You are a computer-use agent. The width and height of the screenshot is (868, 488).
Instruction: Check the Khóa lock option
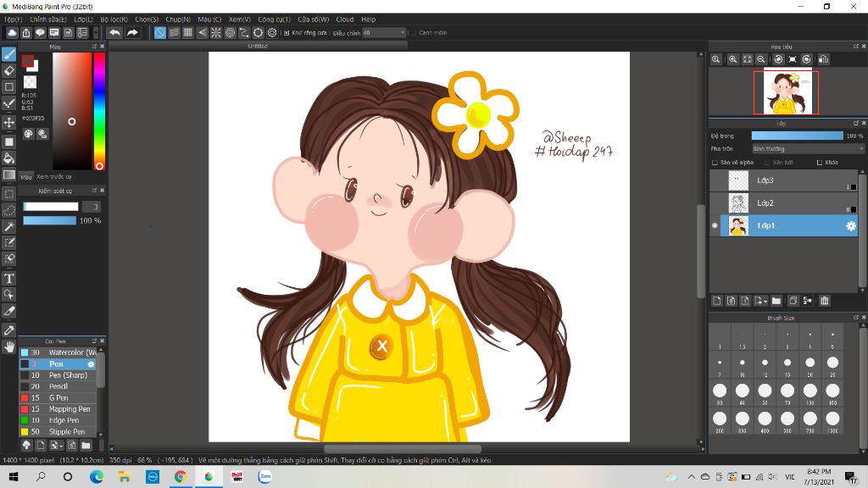coord(820,163)
